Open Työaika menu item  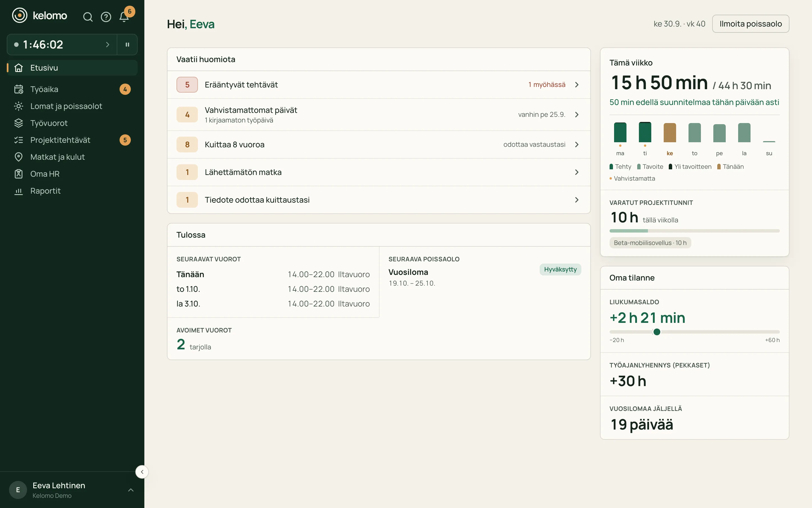pos(72,89)
